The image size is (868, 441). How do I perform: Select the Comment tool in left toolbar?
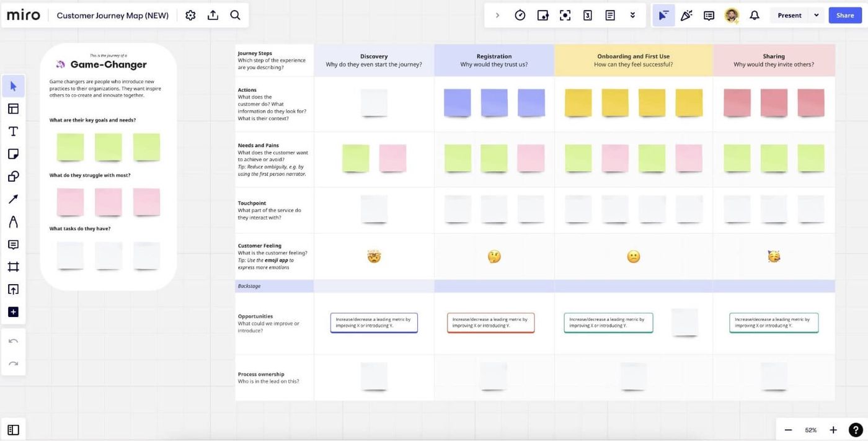[13, 244]
